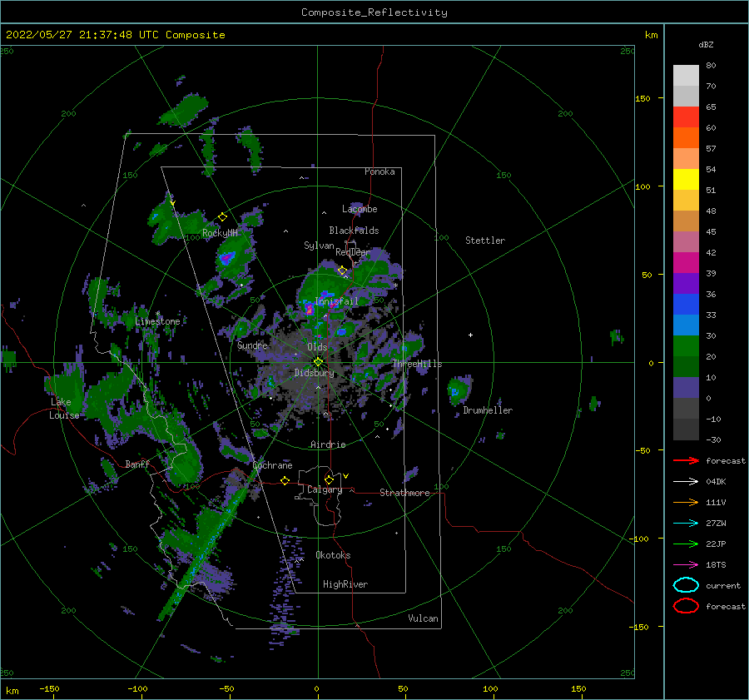The image size is (749, 700).
Task: Click the Banff town label
Action: click(137, 464)
